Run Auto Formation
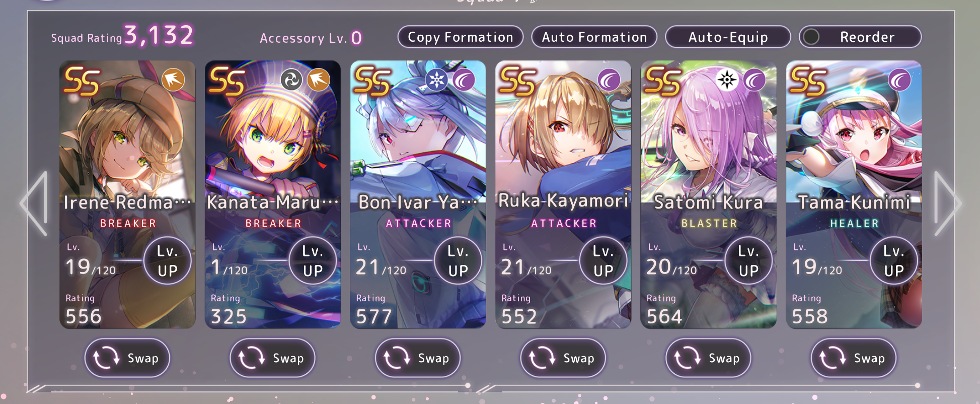This screenshot has width=980, height=404. [x=594, y=37]
